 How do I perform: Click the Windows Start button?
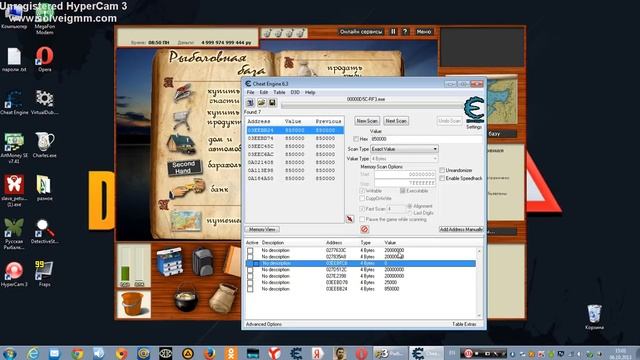[x=10, y=353]
